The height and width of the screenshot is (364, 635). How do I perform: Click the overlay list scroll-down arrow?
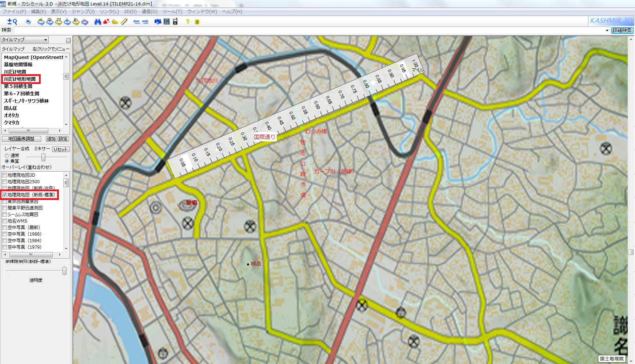point(66,248)
